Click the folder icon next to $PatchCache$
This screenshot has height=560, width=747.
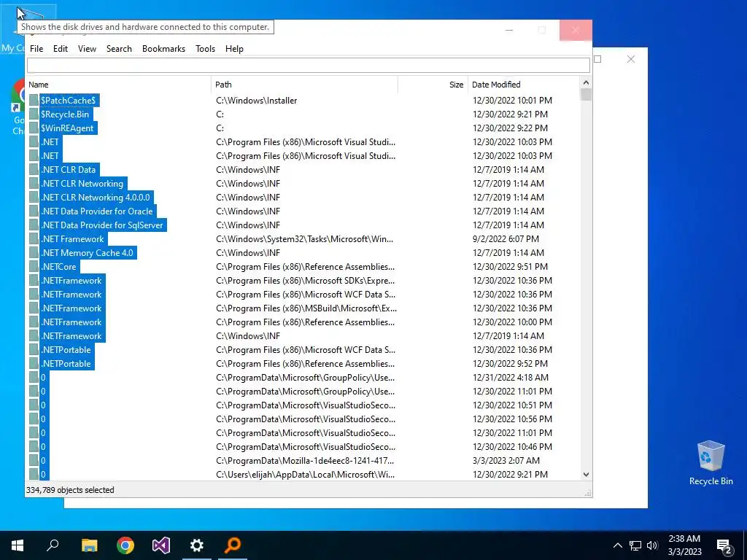(34, 100)
